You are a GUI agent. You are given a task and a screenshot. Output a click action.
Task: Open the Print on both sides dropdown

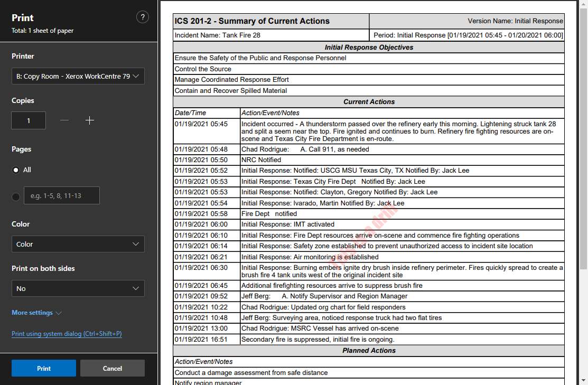click(x=78, y=288)
